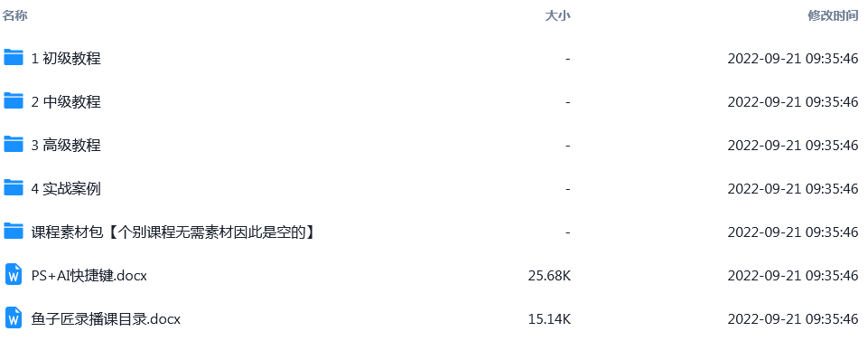Open the PS+AI快捷键.docx file name
Viewport: 868px width, 341px height.
[89, 275]
